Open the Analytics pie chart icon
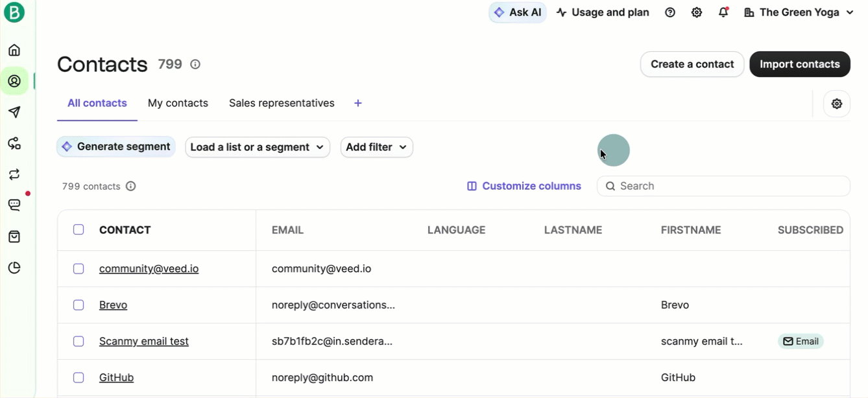Viewport: 868px width, 398px height. [x=14, y=268]
